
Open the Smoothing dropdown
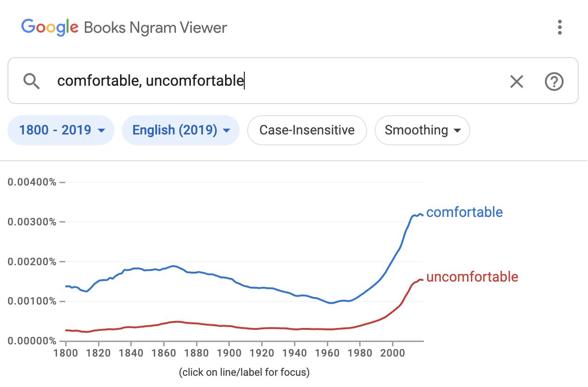[x=422, y=130]
